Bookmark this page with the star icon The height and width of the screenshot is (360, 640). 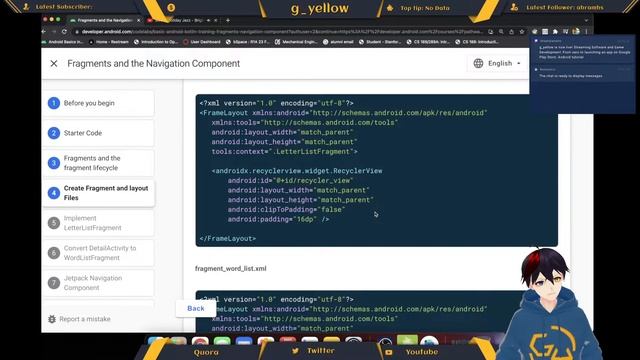point(522,31)
